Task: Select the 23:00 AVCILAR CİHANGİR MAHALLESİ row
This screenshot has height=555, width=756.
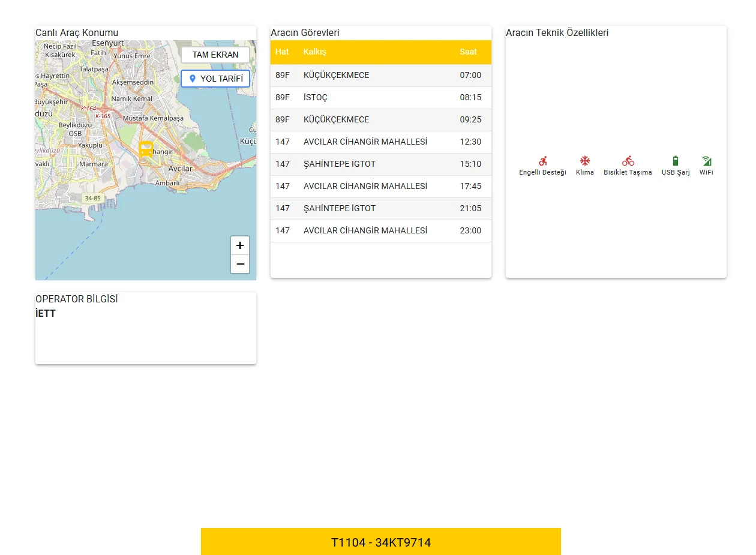Action: (x=380, y=231)
